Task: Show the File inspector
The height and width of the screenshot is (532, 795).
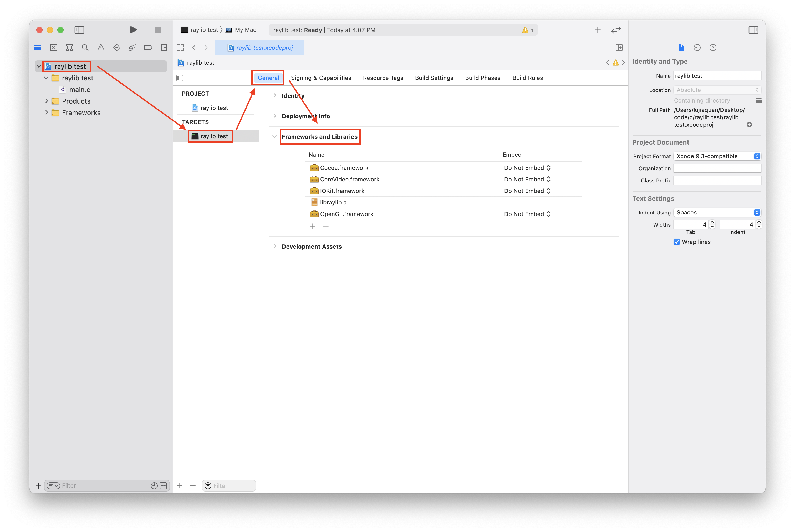Action: 681,48
